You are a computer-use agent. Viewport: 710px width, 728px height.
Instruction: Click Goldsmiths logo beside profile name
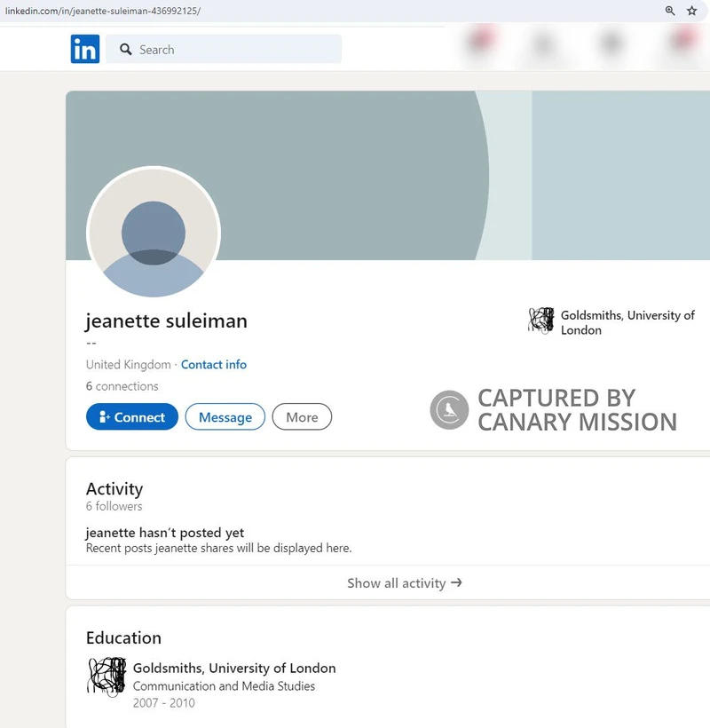coord(541,320)
